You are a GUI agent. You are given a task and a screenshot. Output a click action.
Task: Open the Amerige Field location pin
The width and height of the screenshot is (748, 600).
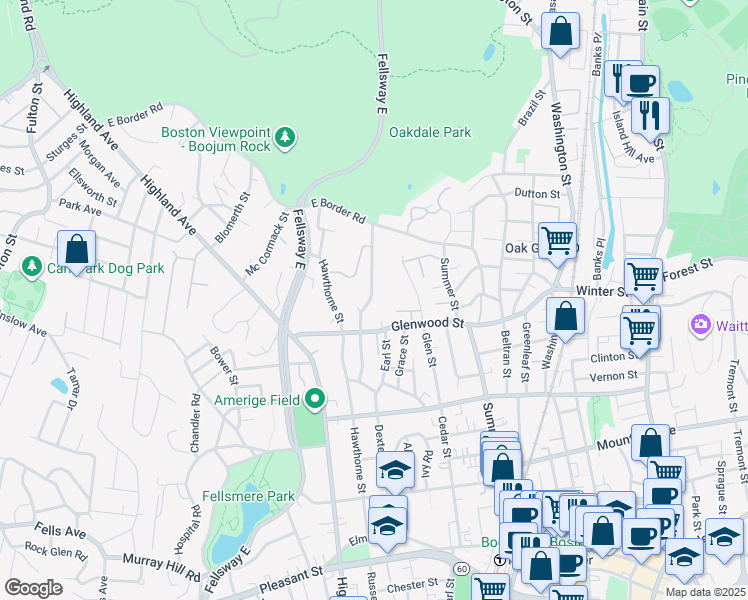pyautogui.click(x=315, y=399)
